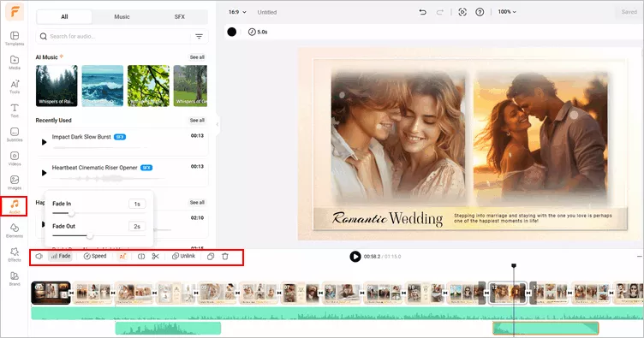Click the timeline playhead marker
This screenshot has width=644, height=338.
tap(513, 266)
